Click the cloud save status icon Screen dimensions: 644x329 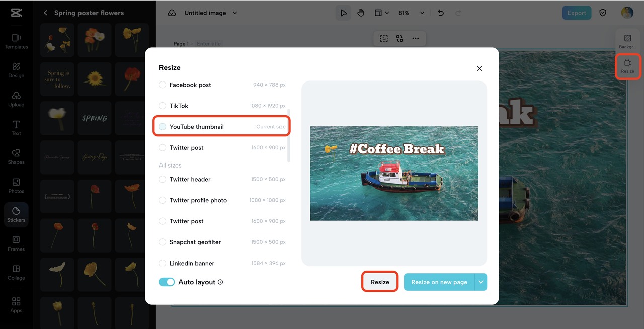coord(172,13)
